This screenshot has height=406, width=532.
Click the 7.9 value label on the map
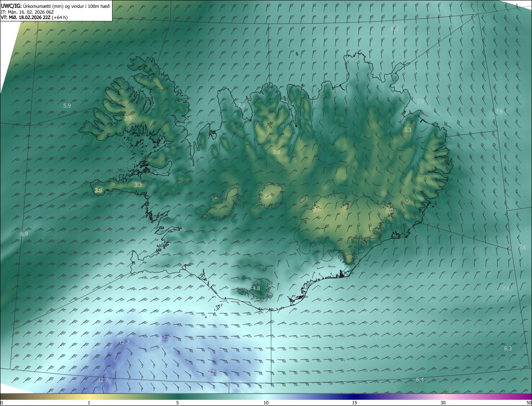(x=420, y=102)
